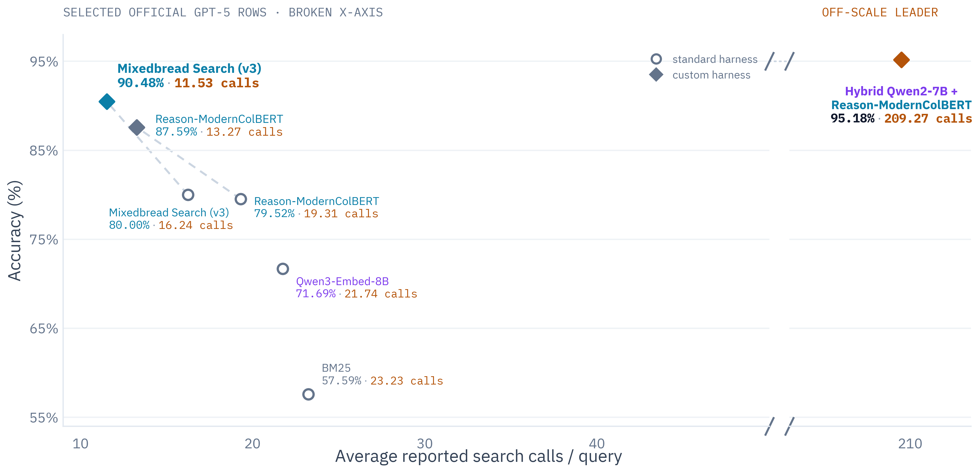Click the '11.53 calls' value
This screenshot has height=473, width=980.
217,83
